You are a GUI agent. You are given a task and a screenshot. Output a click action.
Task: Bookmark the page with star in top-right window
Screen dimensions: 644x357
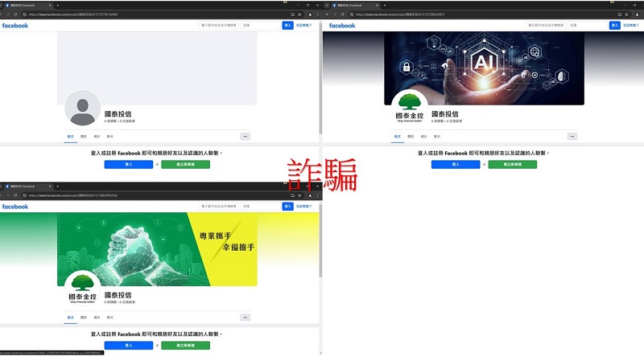626,14
